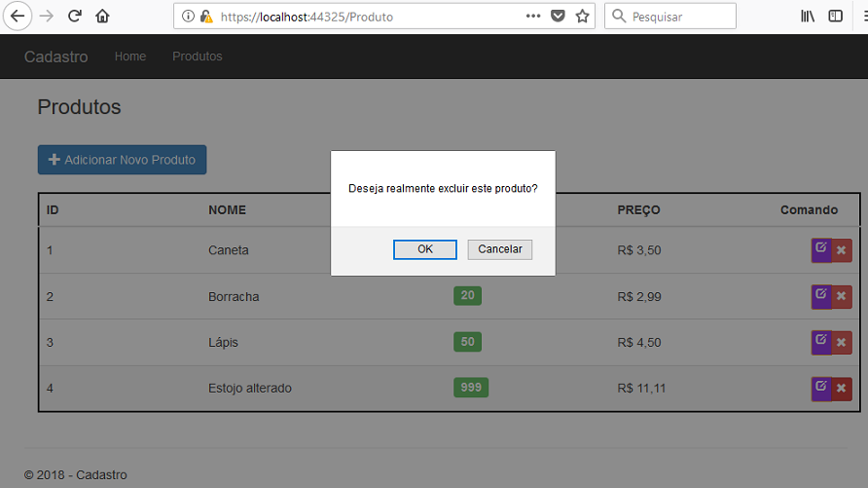Screen dimensions: 868x488
Task: Click the Comando column header
Action: (x=809, y=210)
